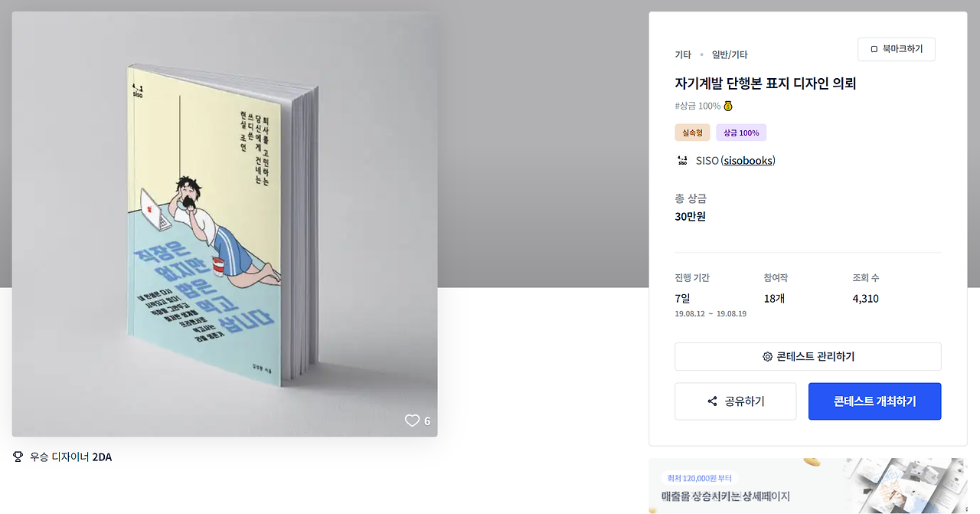
Task: Click the gear icon in 콘테스트 관리하기
Action: [767, 357]
